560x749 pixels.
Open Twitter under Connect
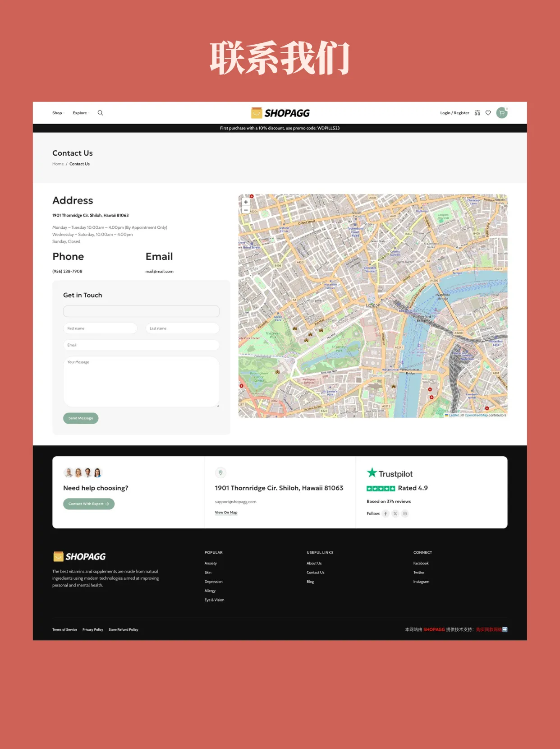[419, 573]
